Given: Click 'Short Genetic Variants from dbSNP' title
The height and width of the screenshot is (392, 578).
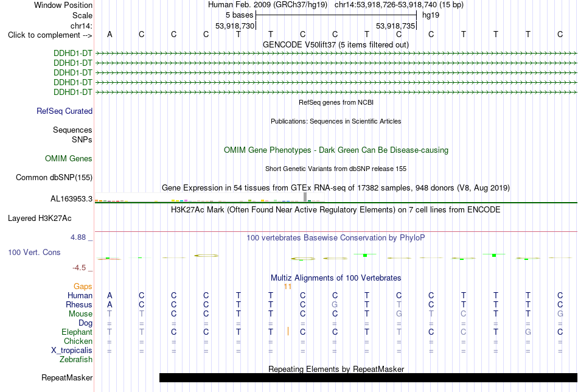Looking at the screenshot, I should [x=336, y=169].
